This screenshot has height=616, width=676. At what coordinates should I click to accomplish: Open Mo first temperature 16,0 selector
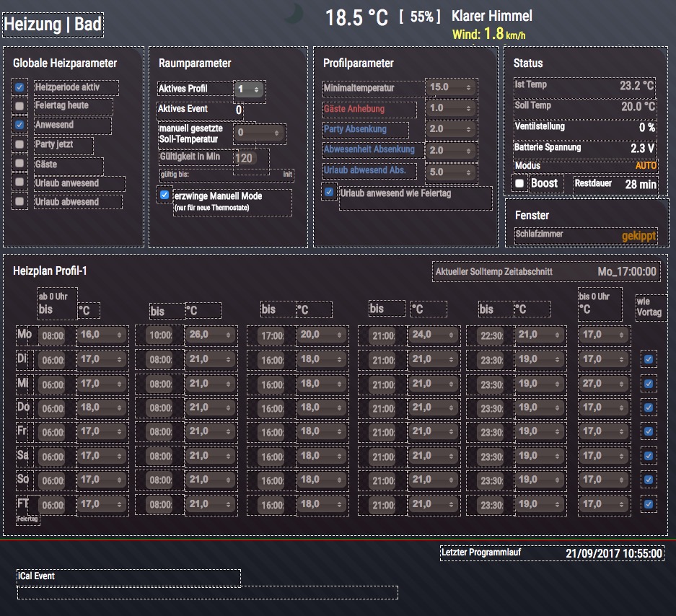coord(102,335)
